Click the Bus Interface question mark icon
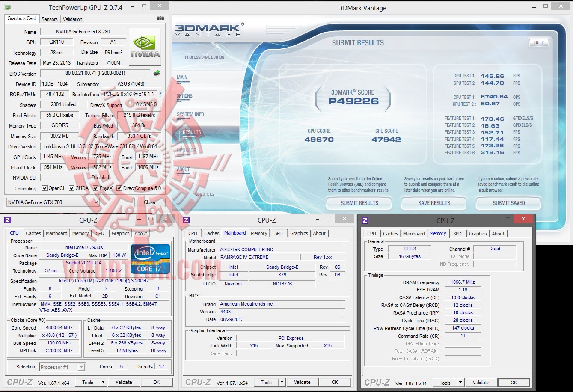Viewport: 573px width, 392px height. click(x=160, y=94)
